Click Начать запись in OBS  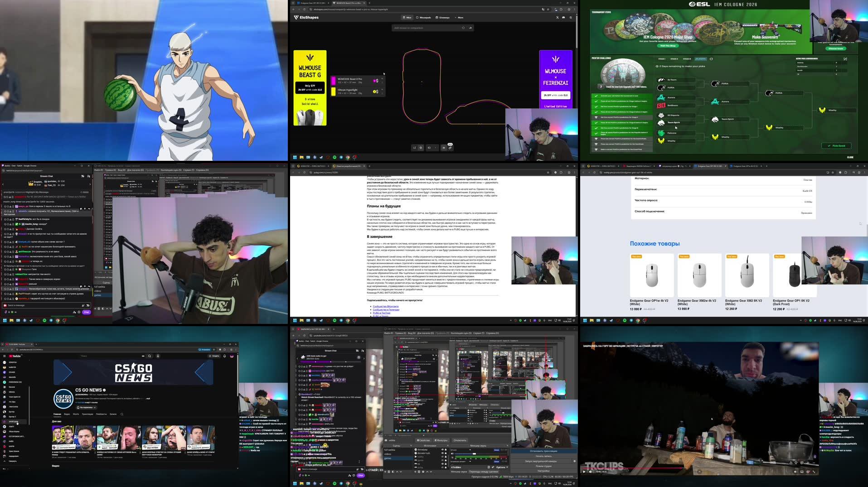tap(543, 456)
